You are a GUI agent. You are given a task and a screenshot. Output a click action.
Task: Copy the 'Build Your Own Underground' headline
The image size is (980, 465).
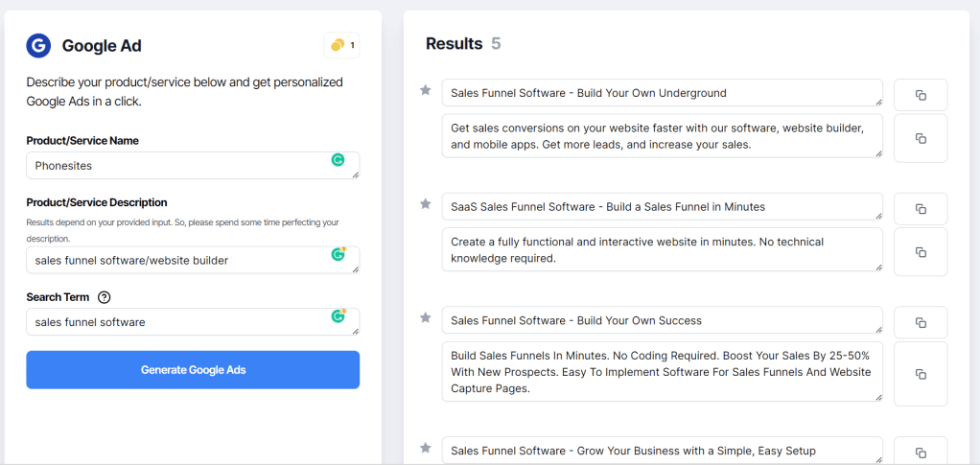[x=921, y=95]
